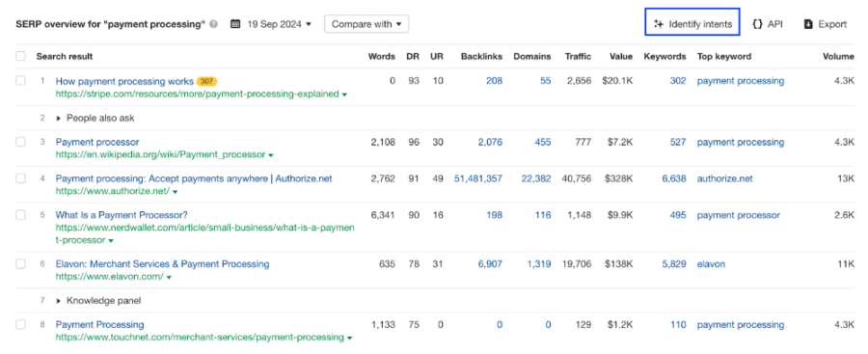Open the 19 Sep 2024 date dropdown
Image resolution: width=868 pixels, height=354 pixels.
tap(279, 24)
